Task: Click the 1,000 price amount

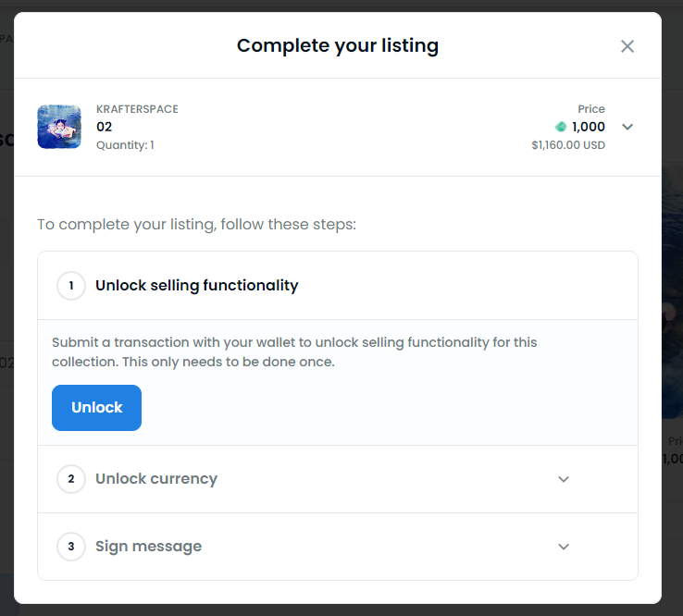Action: click(589, 127)
